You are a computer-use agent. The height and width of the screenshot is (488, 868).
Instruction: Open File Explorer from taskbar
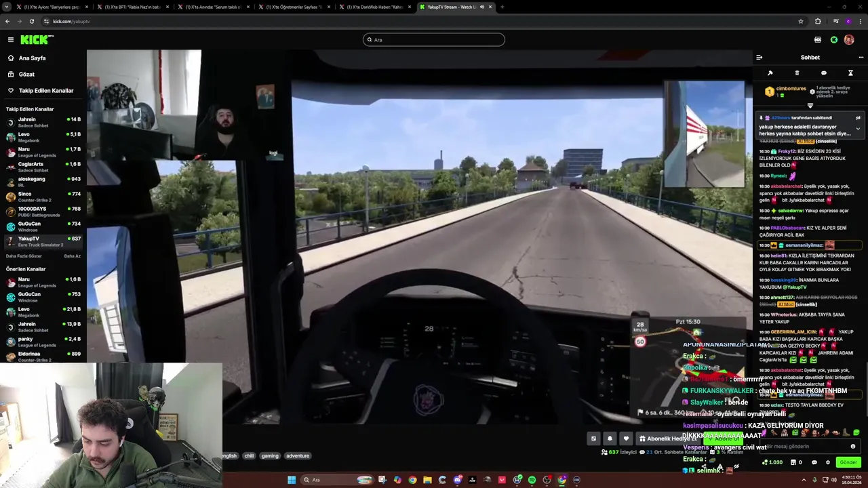pyautogui.click(x=427, y=480)
